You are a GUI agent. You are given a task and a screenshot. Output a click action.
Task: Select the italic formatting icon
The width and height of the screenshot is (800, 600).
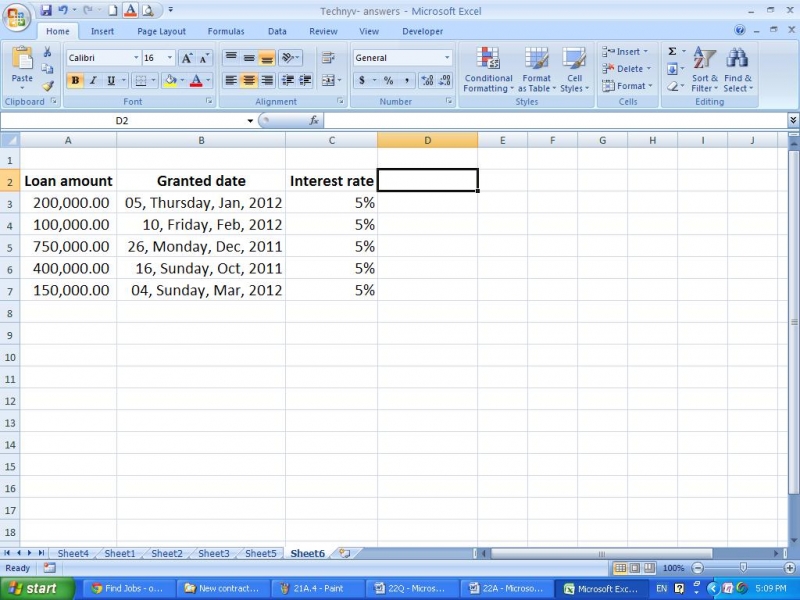point(92,78)
